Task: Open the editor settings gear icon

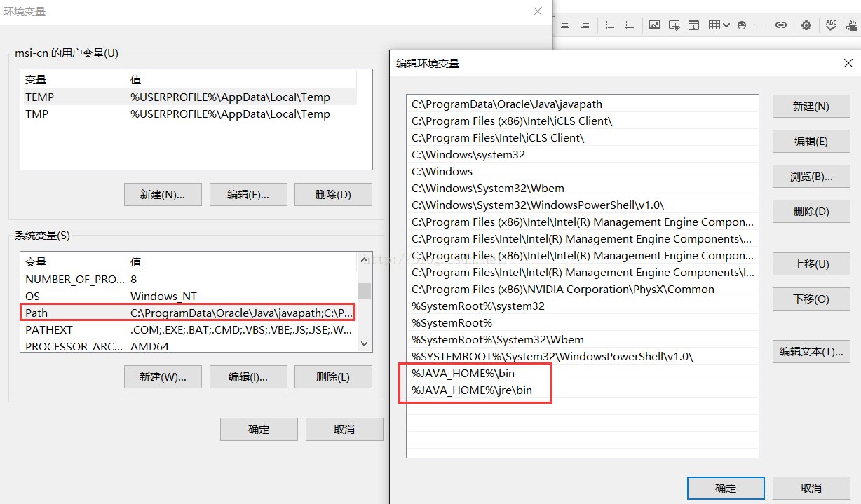Action: coord(806,25)
